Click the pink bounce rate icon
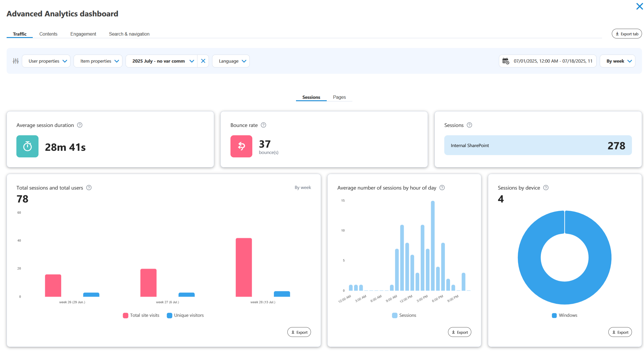The height and width of the screenshot is (357, 644). tap(241, 146)
